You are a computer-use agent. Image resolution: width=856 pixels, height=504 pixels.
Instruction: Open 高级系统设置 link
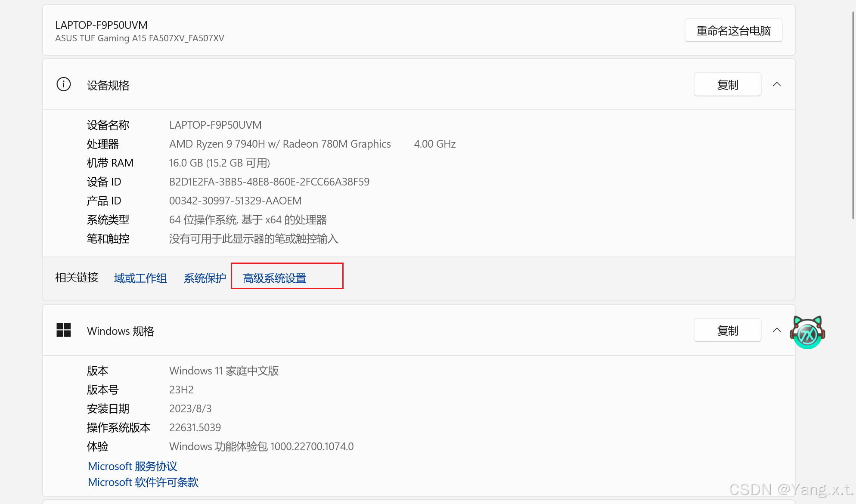pos(274,278)
